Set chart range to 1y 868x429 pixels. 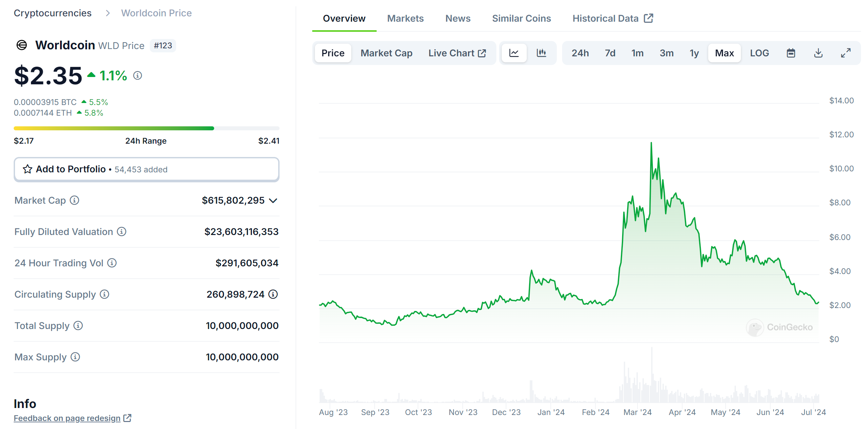click(x=694, y=53)
